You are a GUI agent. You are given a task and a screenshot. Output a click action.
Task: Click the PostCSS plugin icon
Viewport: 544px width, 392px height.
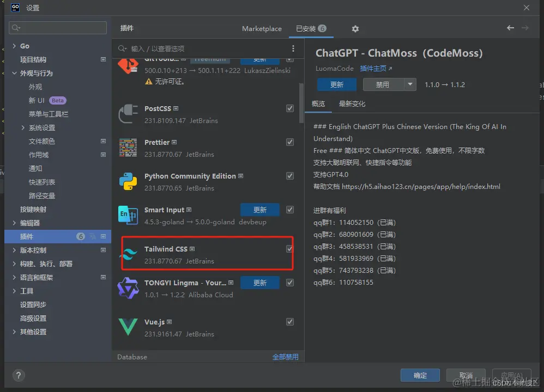pyautogui.click(x=128, y=114)
